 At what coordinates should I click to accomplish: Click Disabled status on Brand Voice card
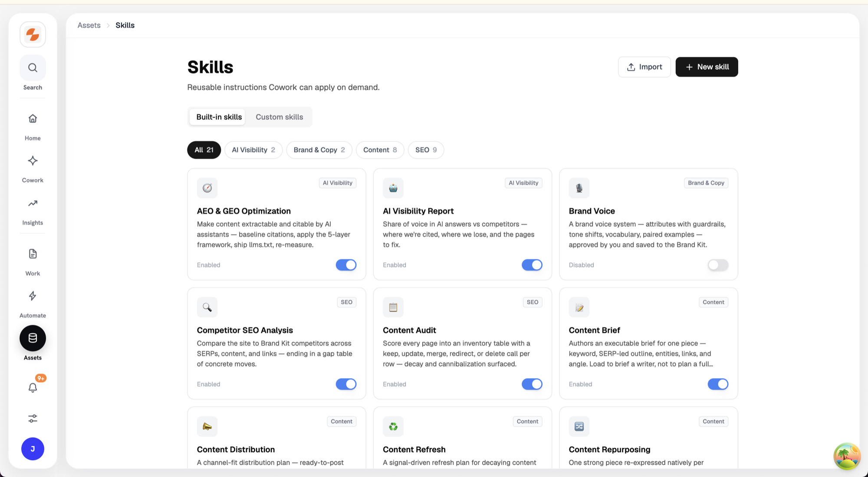click(x=581, y=265)
